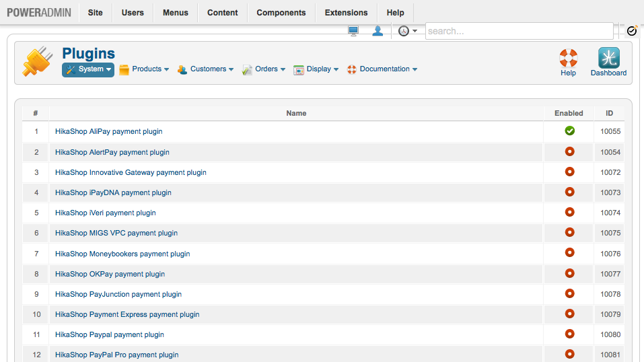Open the Components menu
644x362 pixels.
pyautogui.click(x=281, y=13)
